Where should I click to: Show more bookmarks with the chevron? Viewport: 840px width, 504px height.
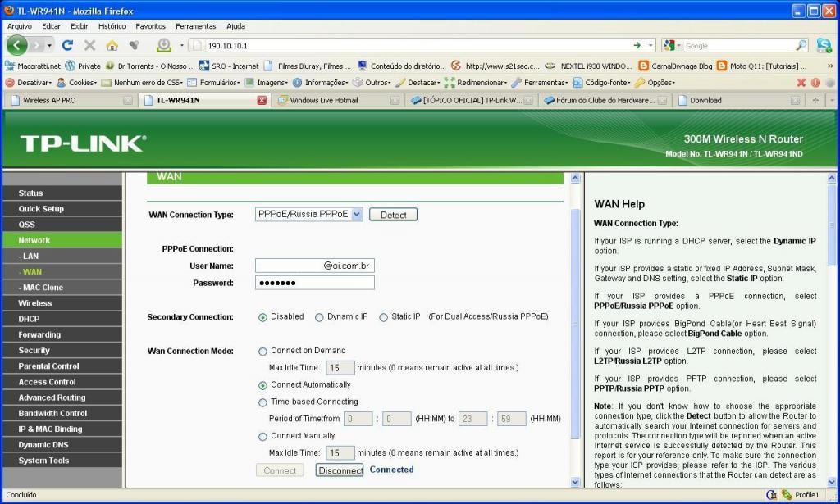pos(830,66)
